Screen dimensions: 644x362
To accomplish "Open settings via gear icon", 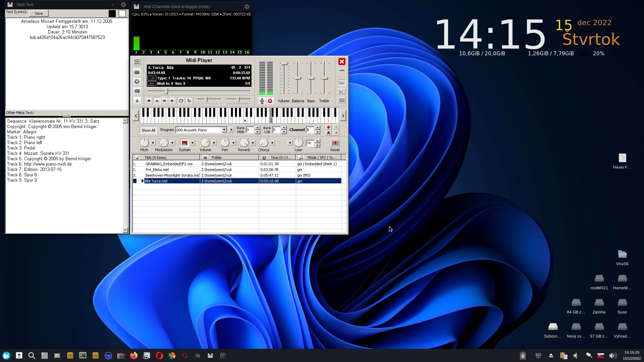I will click(137, 81).
